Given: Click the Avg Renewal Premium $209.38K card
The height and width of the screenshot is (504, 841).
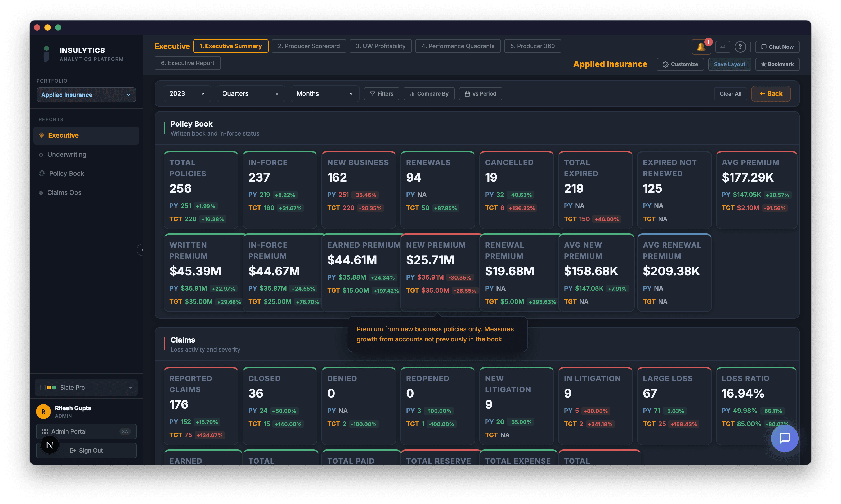Looking at the screenshot, I should coord(674,273).
